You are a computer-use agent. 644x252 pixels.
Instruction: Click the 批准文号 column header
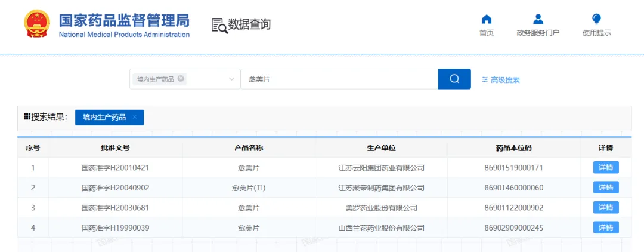click(116, 148)
